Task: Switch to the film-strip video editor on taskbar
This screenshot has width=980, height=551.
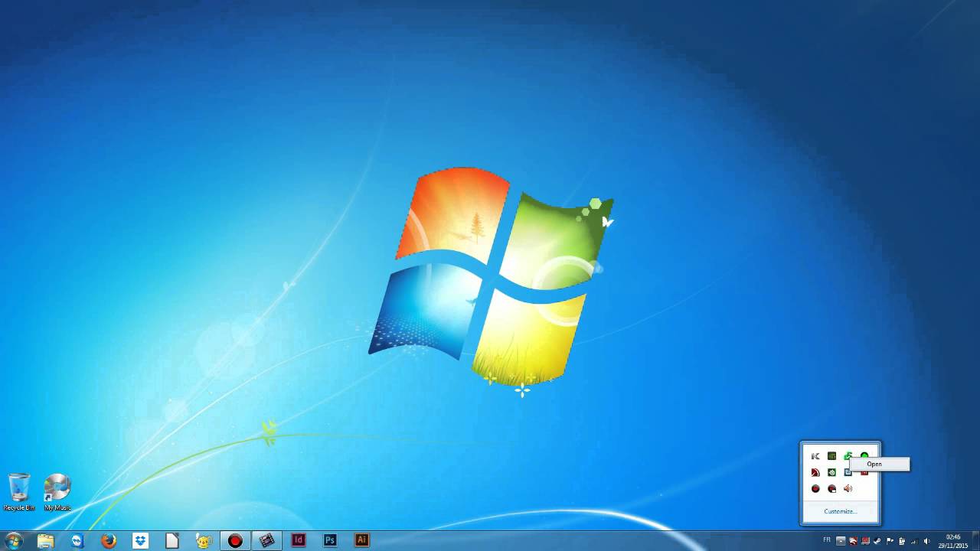Action: click(266, 540)
